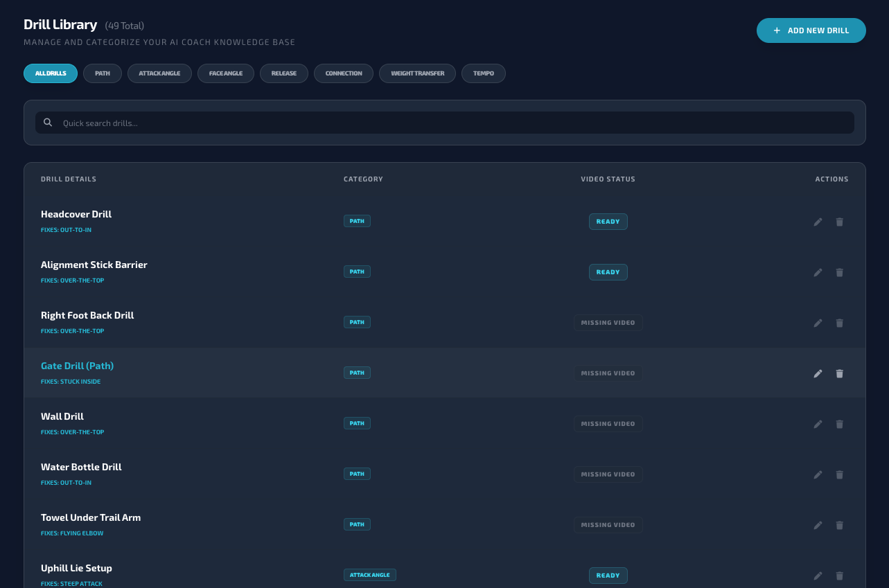
Task: Click Missing Video for Gate Drill (Path)
Action: 608,373
